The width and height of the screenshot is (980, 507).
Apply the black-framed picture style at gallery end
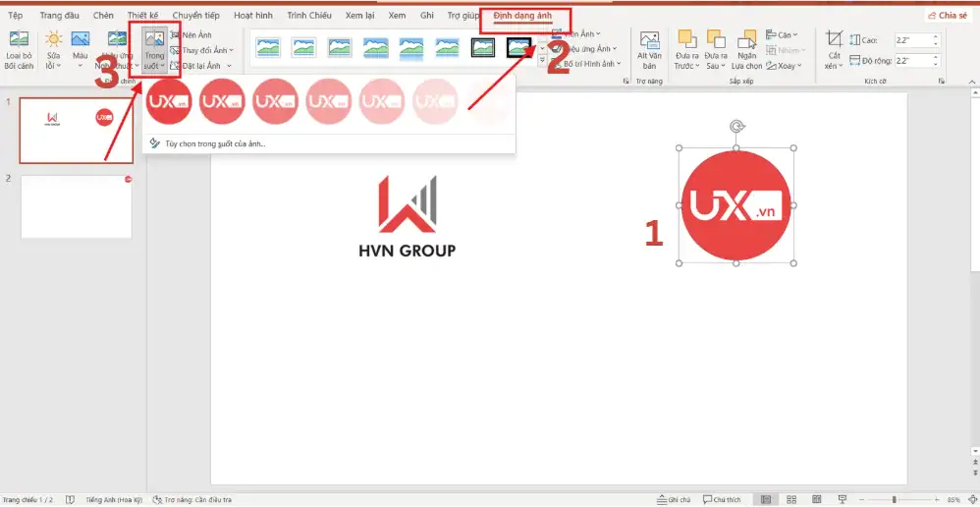tap(518, 47)
